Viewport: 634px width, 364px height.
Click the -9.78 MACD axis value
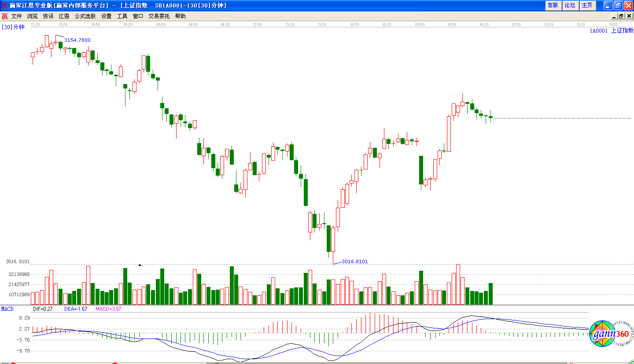(23, 351)
